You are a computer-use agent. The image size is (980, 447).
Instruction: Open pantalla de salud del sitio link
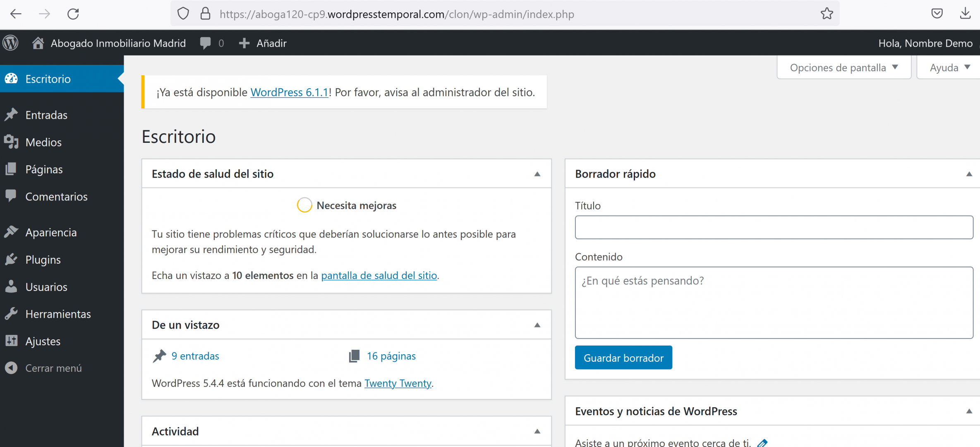(x=379, y=275)
